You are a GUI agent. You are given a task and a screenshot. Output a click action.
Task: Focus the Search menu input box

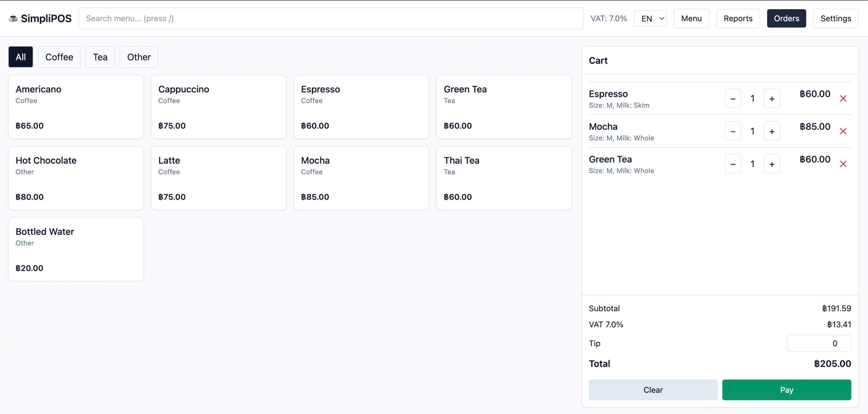tap(331, 19)
